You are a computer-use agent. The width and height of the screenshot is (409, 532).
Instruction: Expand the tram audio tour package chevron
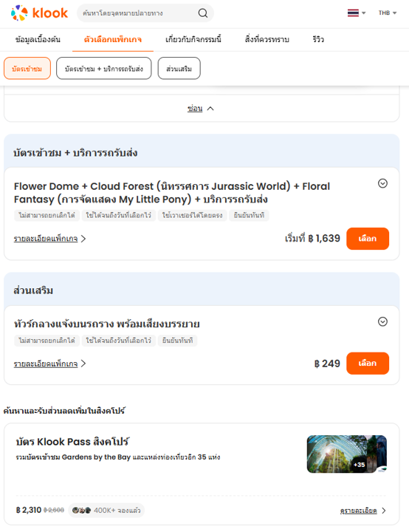[382, 321]
